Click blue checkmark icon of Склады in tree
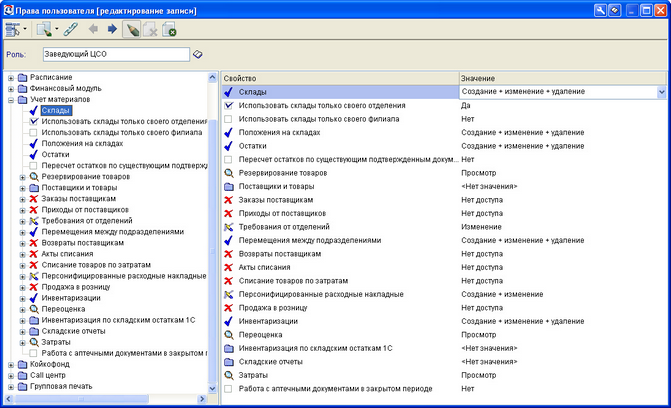The image size is (671, 408). [x=34, y=110]
